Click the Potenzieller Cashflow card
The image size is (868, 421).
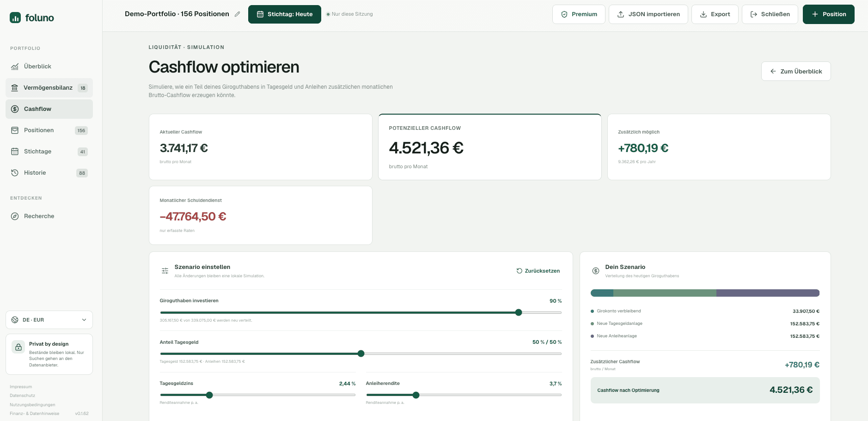[489, 147]
